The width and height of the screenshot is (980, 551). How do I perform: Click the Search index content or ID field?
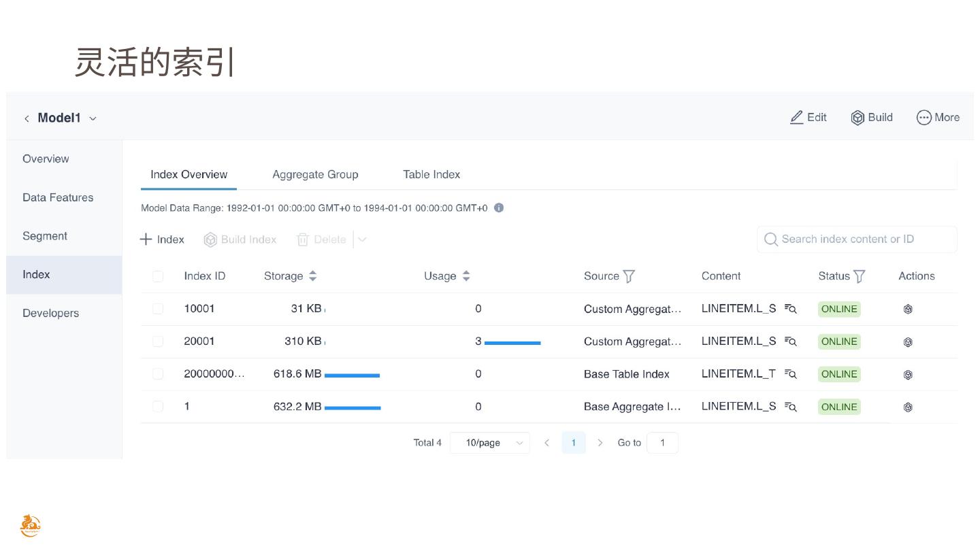[857, 239]
